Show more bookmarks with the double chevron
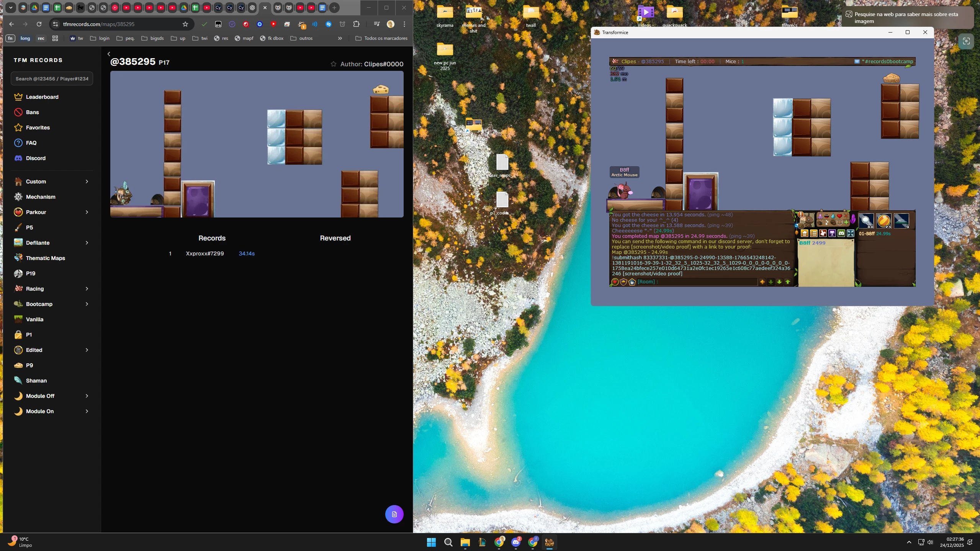Viewport: 980px width, 551px height. pos(340,38)
